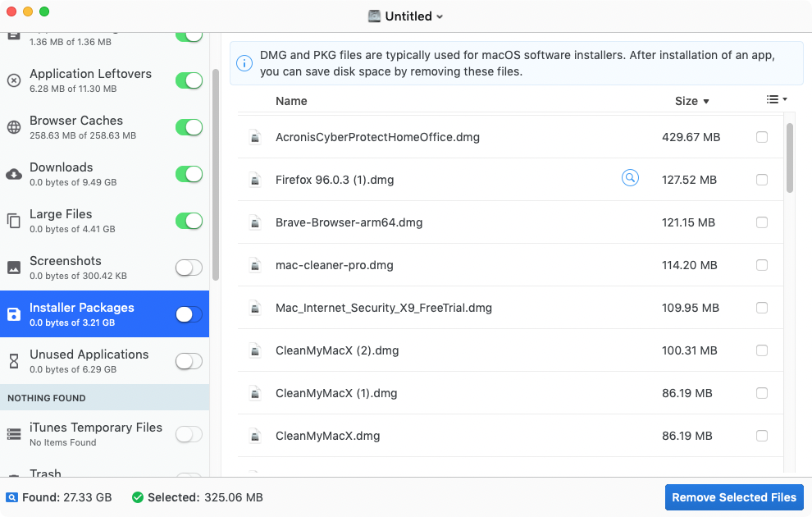Open the list view options dropdown
This screenshot has height=517, width=812.
tap(777, 99)
